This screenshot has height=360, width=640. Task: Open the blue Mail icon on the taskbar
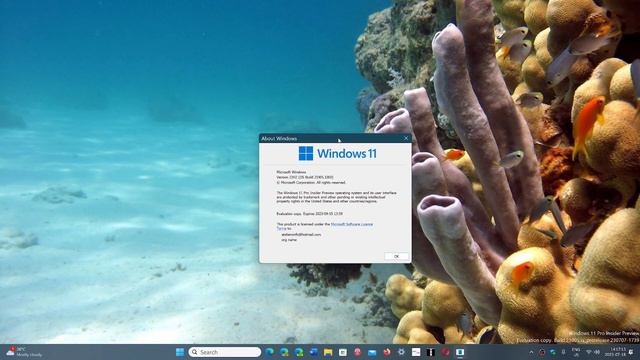(372, 352)
